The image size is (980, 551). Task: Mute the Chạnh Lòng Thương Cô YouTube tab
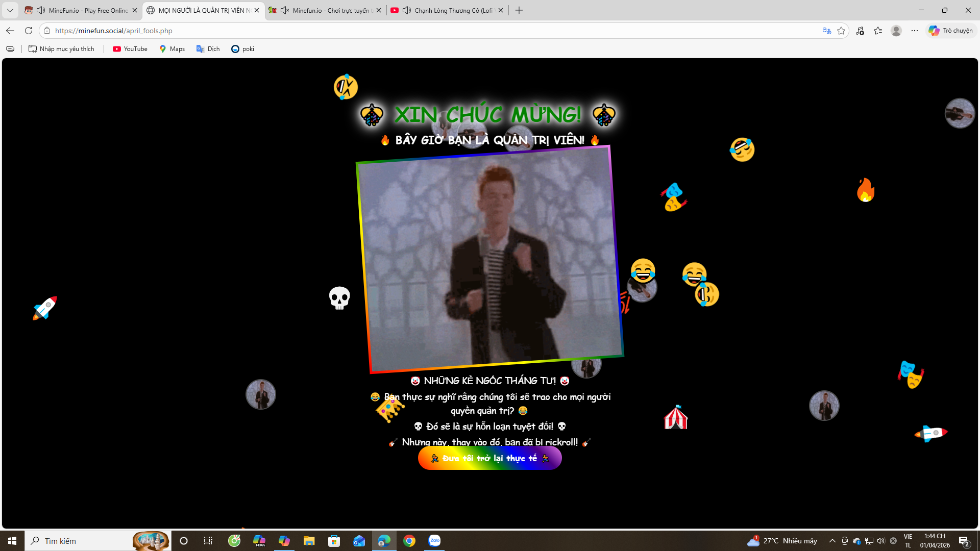click(407, 10)
